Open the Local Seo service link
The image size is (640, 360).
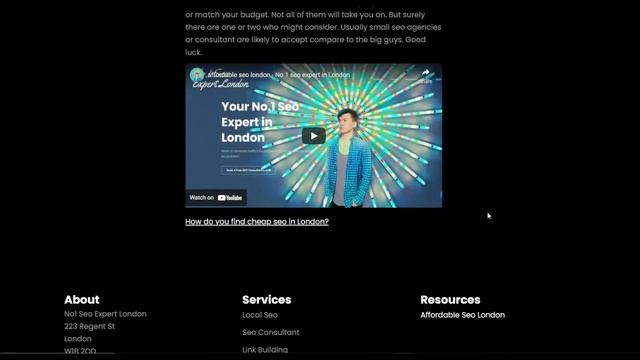[x=260, y=315]
